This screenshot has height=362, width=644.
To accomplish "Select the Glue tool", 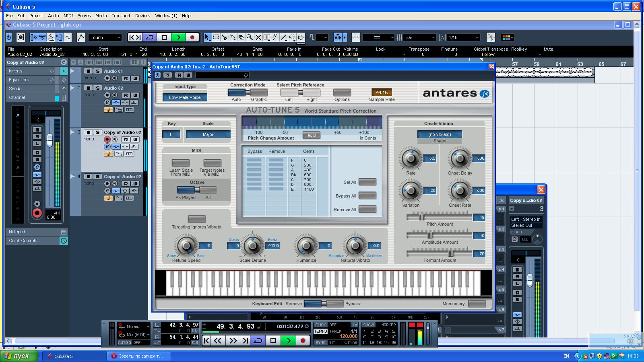I will tap(233, 37).
